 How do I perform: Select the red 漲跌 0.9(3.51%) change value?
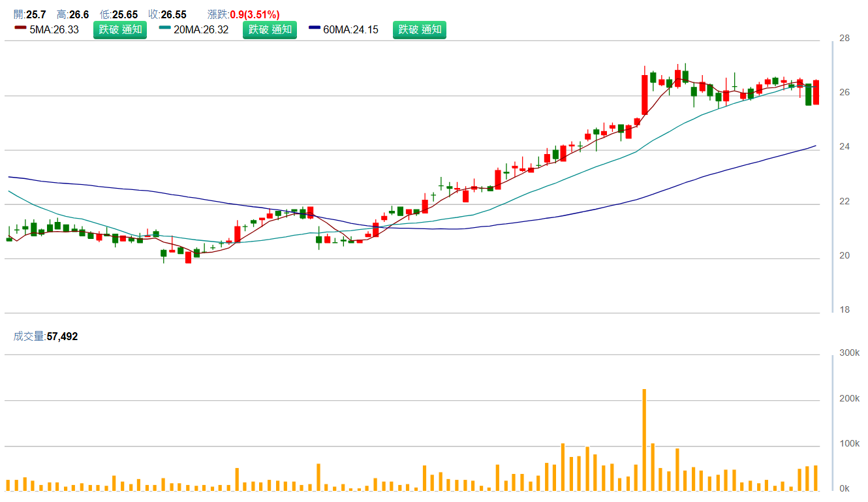point(255,14)
